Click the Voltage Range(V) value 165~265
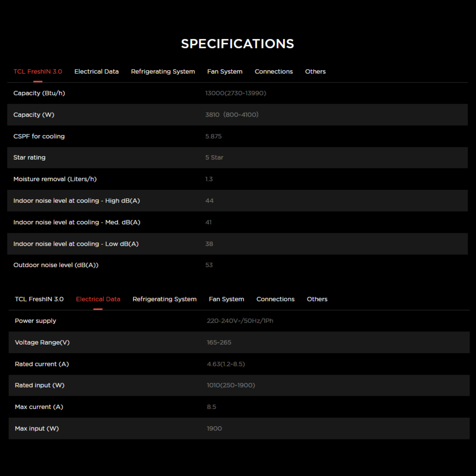The width and height of the screenshot is (476, 476). pos(219,342)
